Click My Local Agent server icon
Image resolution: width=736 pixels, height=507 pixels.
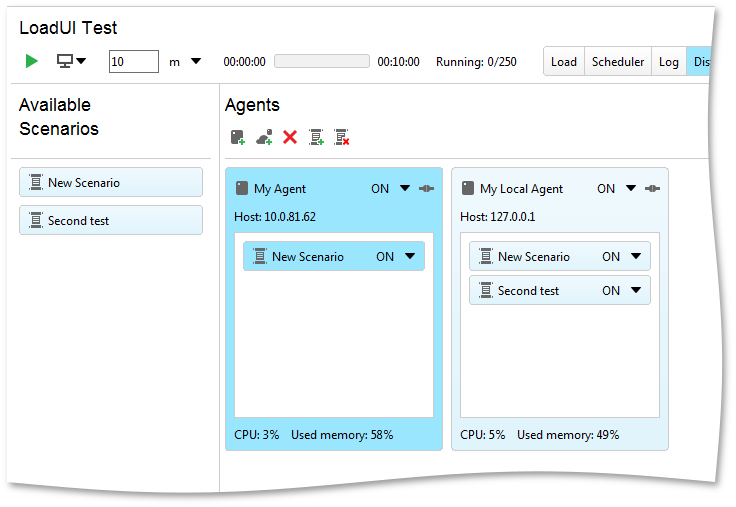click(468, 188)
